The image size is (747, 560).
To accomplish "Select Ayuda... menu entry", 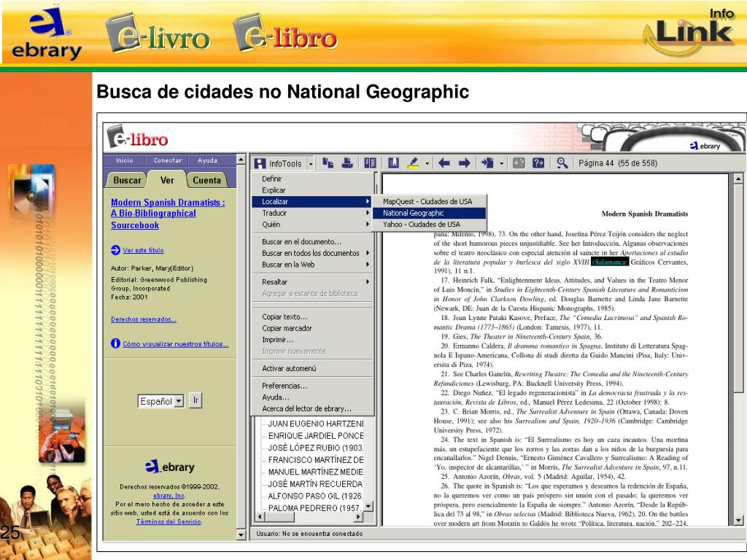I will point(312,397).
